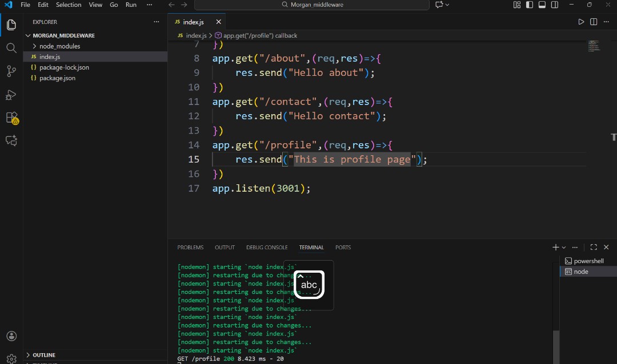This screenshot has width=617, height=364.
Task: Maximize the terminal panel size icon
Action: point(594,247)
